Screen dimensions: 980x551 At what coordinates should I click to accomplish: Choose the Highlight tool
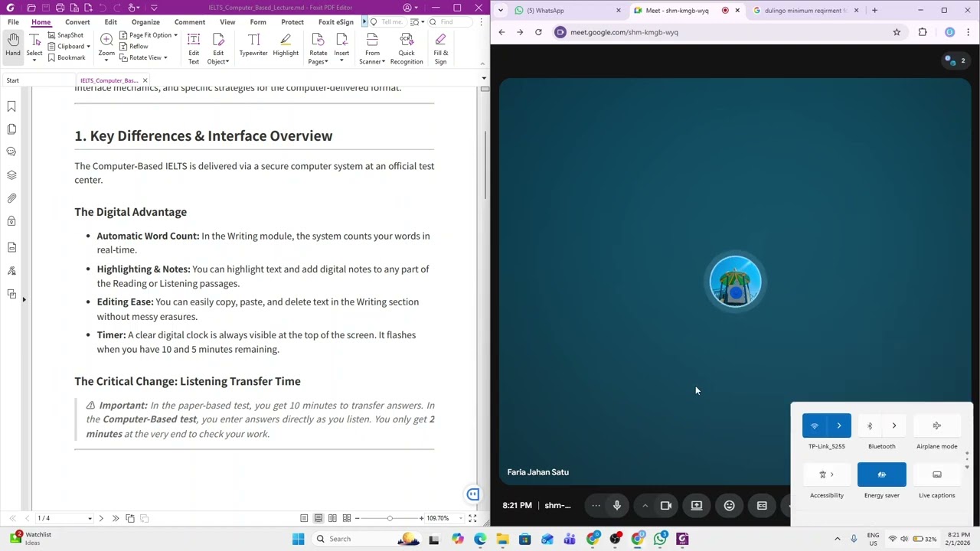click(286, 45)
